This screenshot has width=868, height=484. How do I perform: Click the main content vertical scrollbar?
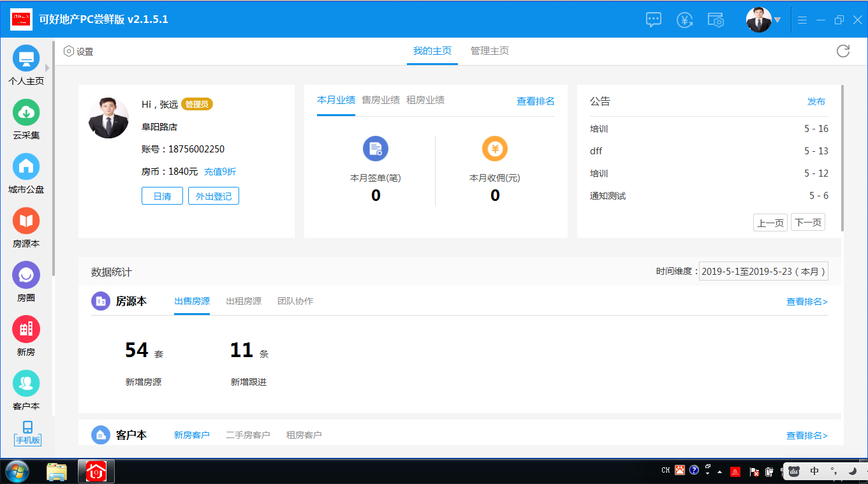tap(843, 159)
